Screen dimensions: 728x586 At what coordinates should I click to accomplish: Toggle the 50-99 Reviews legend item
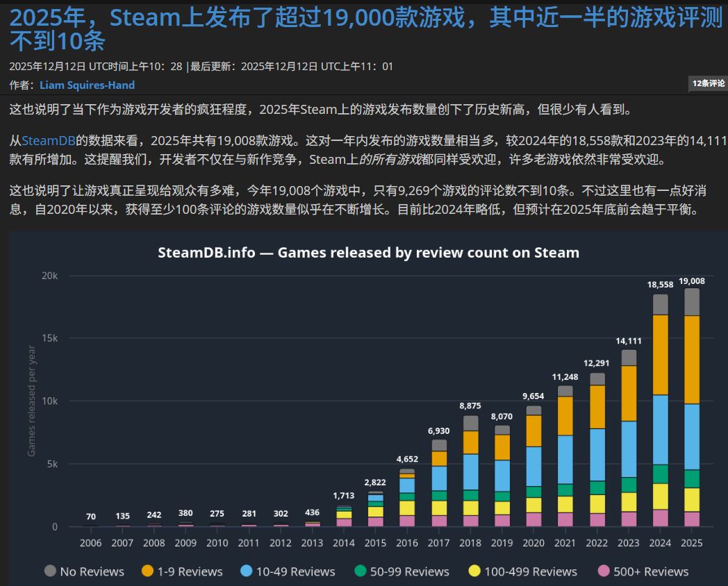pos(402,571)
